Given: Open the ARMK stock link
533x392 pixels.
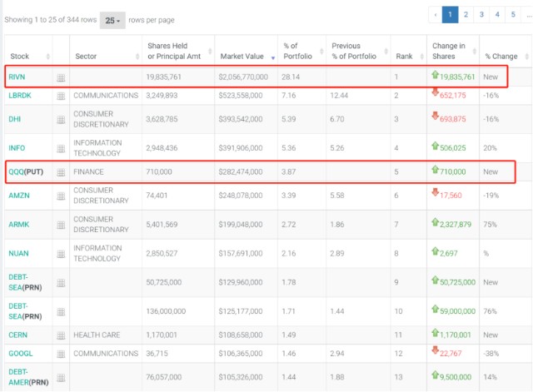Looking at the screenshot, I should click(19, 225).
